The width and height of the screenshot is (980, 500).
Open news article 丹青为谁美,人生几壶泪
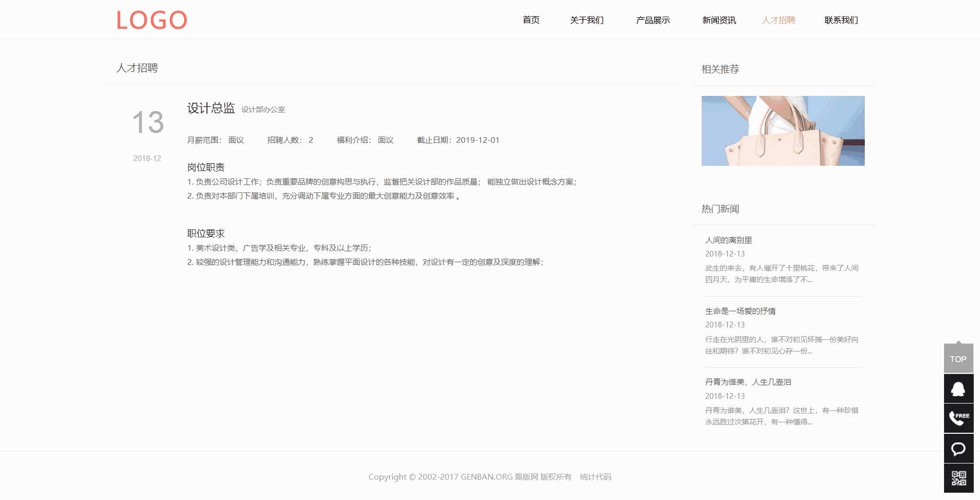pos(749,382)
